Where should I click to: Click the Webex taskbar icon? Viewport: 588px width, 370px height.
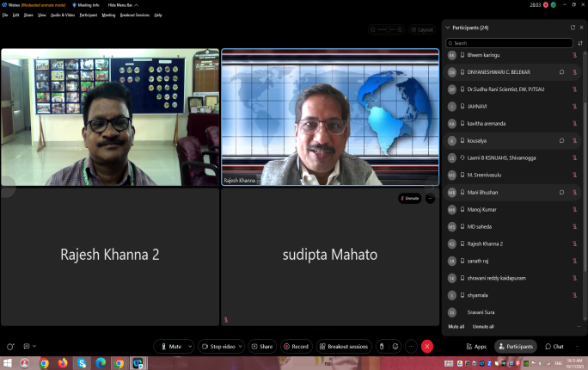(138, 363)
